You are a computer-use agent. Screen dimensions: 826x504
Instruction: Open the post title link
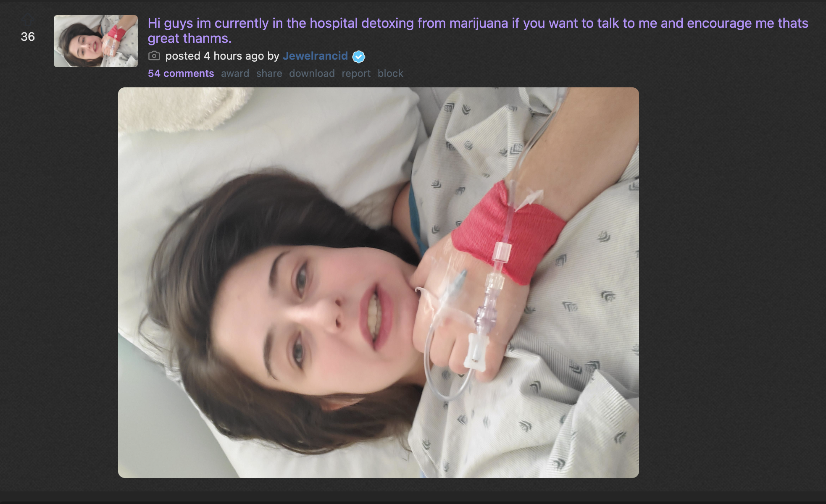[x=478, y=31]
